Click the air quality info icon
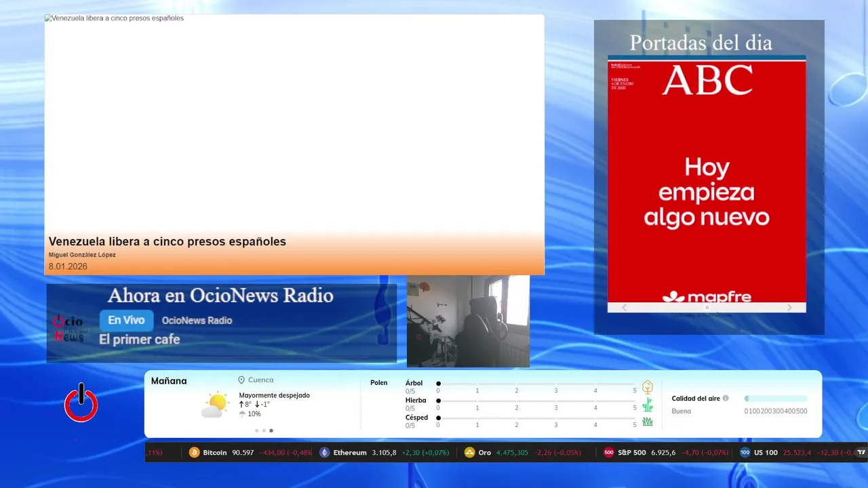Screen dimensions: 868x488 pyautogui.click(x=726, y=399)
